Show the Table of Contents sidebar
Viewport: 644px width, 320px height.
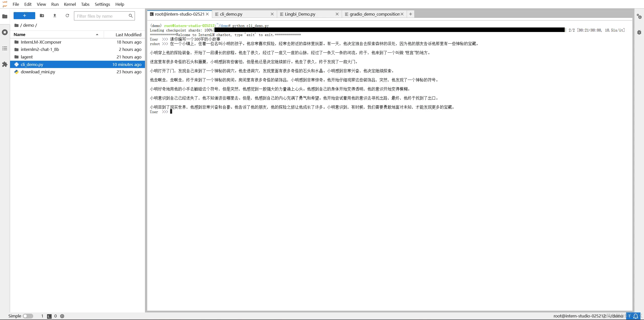[5, 48]
